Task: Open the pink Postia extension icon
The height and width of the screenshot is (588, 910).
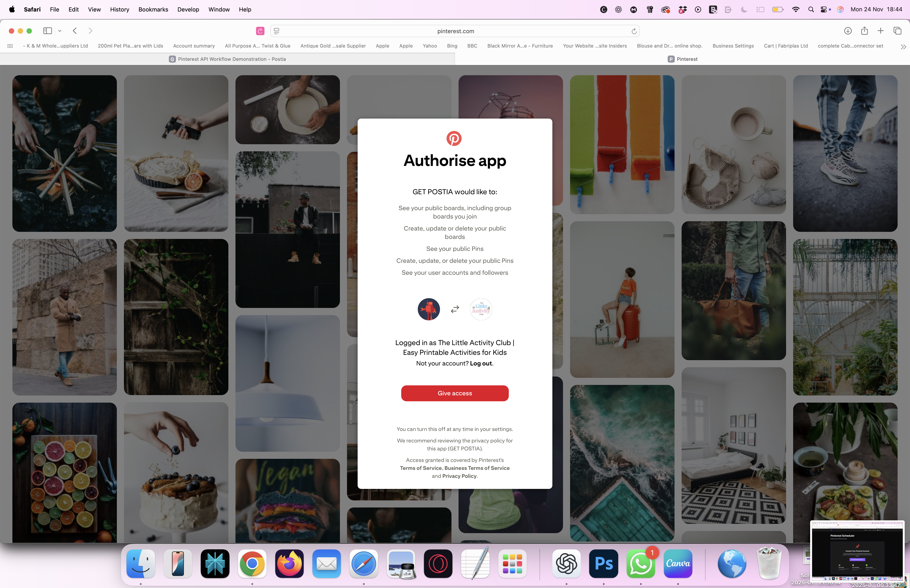Action: point(260,31)
